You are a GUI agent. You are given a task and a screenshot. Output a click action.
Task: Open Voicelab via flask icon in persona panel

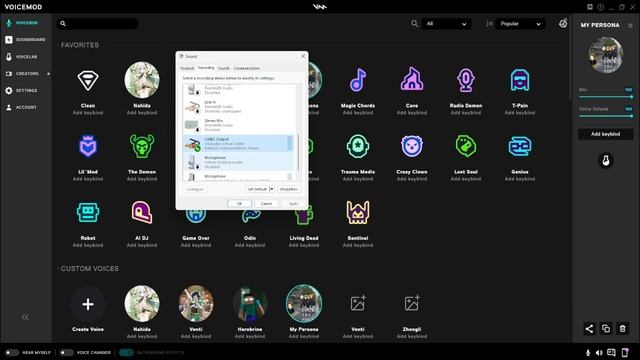click(x=606, y=160)
